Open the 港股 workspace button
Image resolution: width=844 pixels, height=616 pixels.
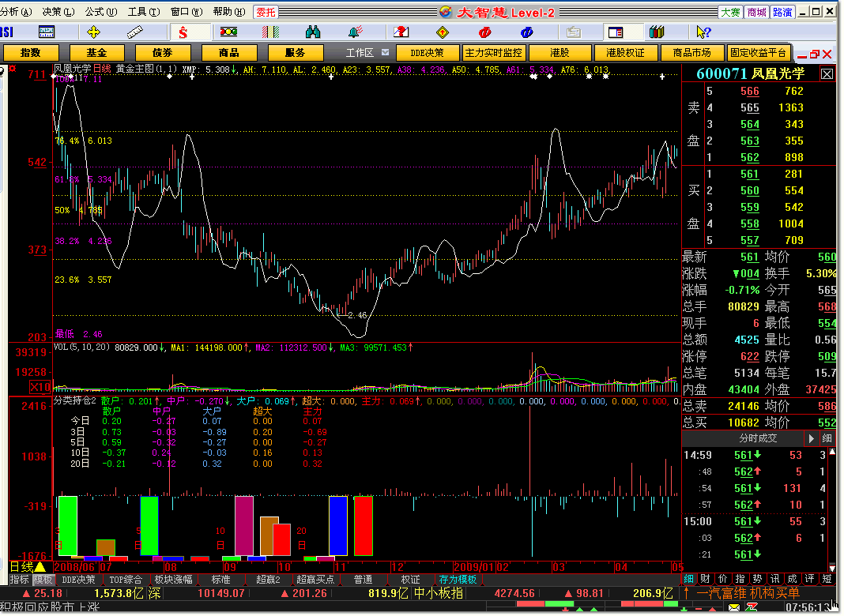[560, 53]
